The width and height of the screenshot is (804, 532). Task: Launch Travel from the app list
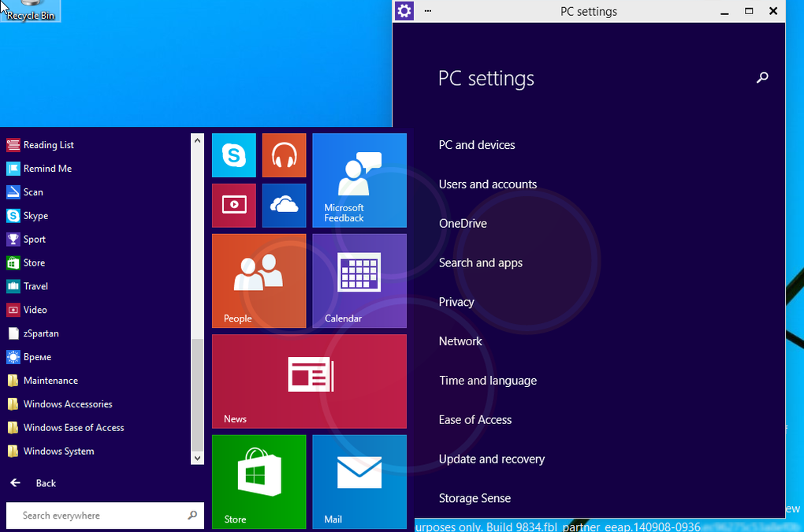[27, 287]
